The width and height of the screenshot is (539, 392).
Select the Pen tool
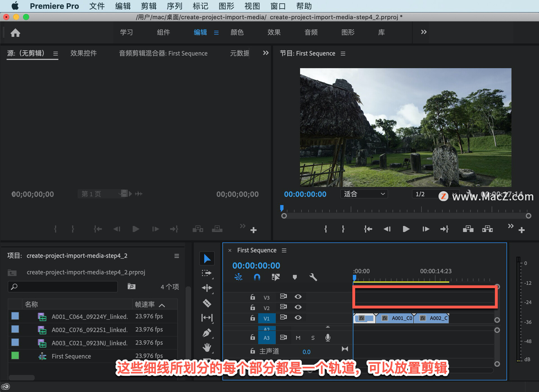coord(207,333)
